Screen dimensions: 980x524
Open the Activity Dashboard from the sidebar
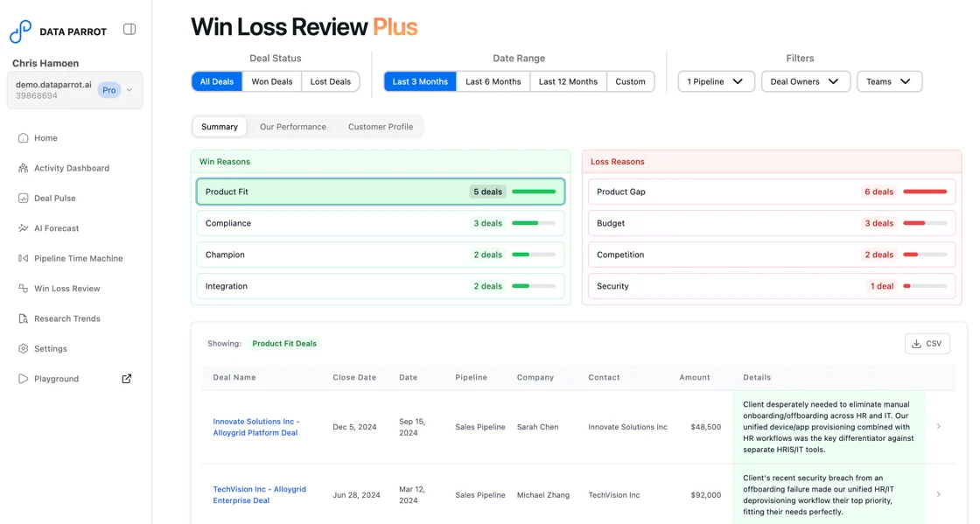(x=72, y=168)
